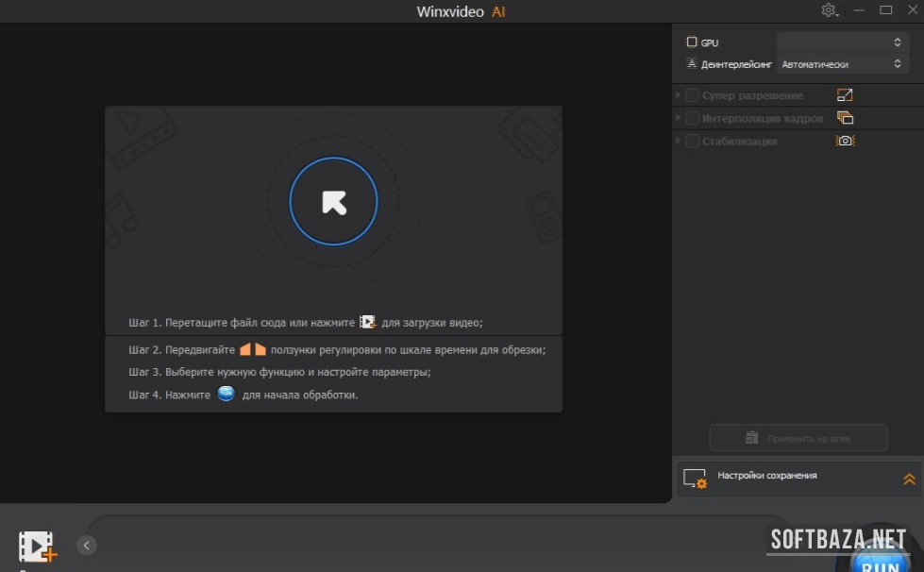Click the central drop-zone arrow circle
Image resolution: width=924 pixels, height=572 pixels.
coord(333,202)
